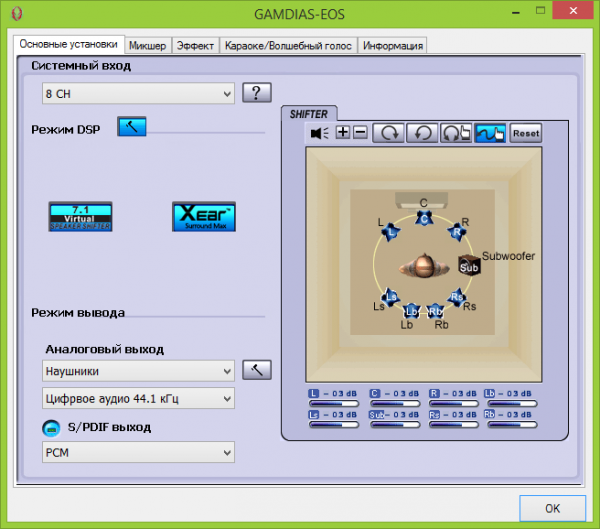
Task: Click the OK button
Action: (553, 508)
